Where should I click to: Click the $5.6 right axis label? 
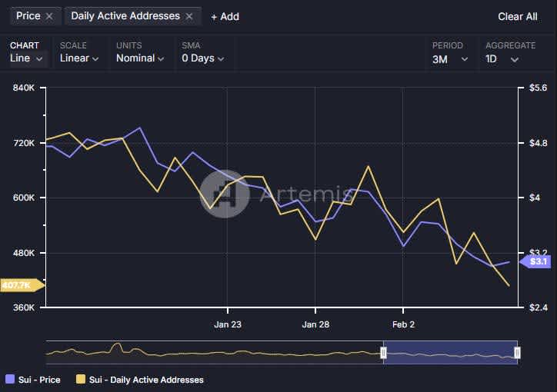[538, 88]
